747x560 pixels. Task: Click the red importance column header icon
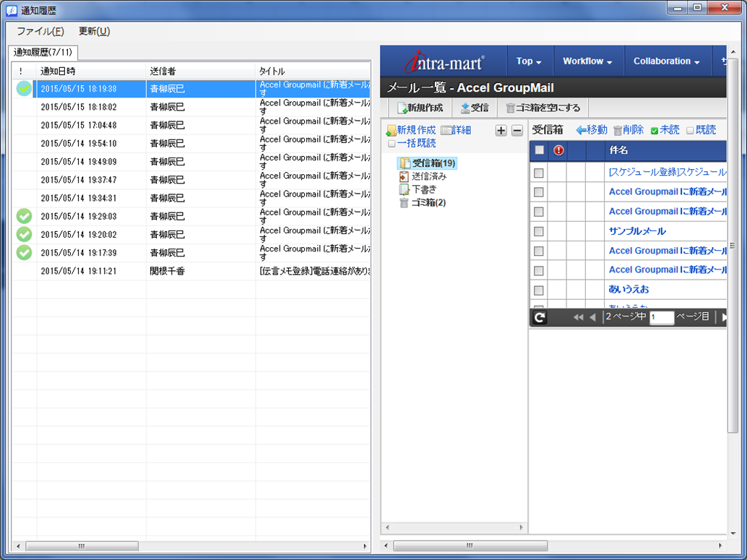point(558,150)
